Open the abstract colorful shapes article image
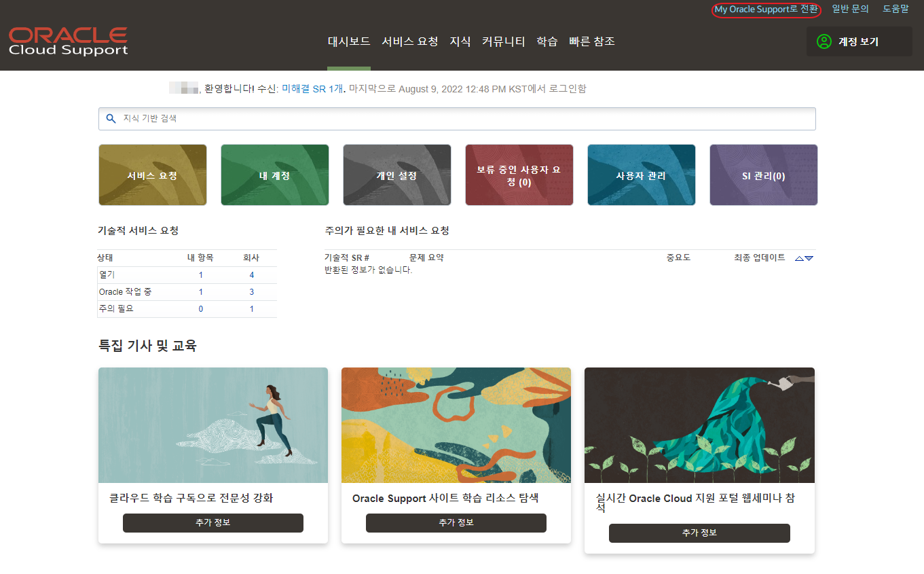 pos(456,425)
